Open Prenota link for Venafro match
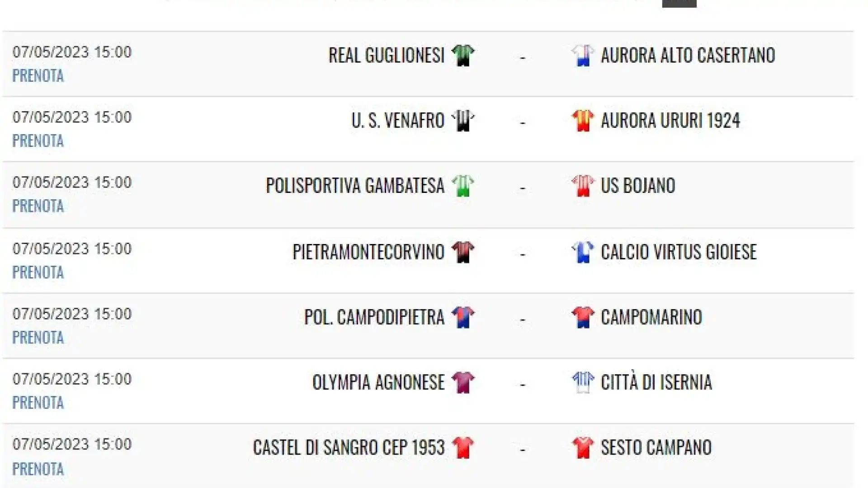868x488 pixels. (x=38, y=141)
